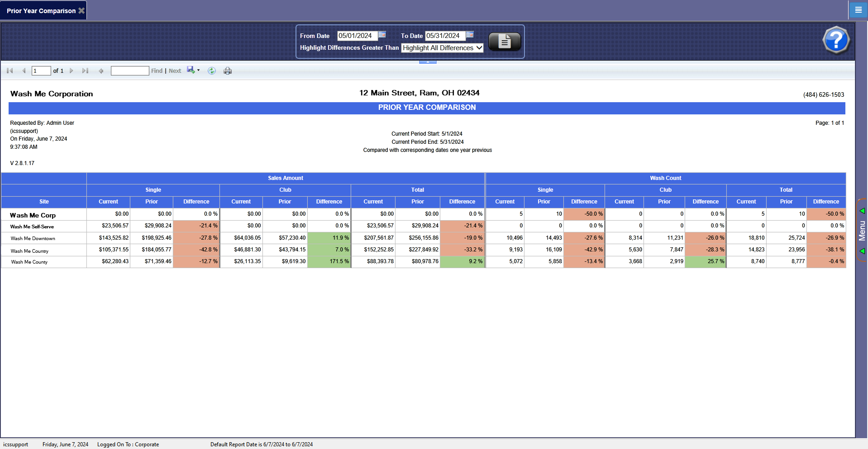Image resolution: width=868 pixels, height=449 pixels.
Task: Click the back to parent report arrow
Action: [x=101, y=71]
